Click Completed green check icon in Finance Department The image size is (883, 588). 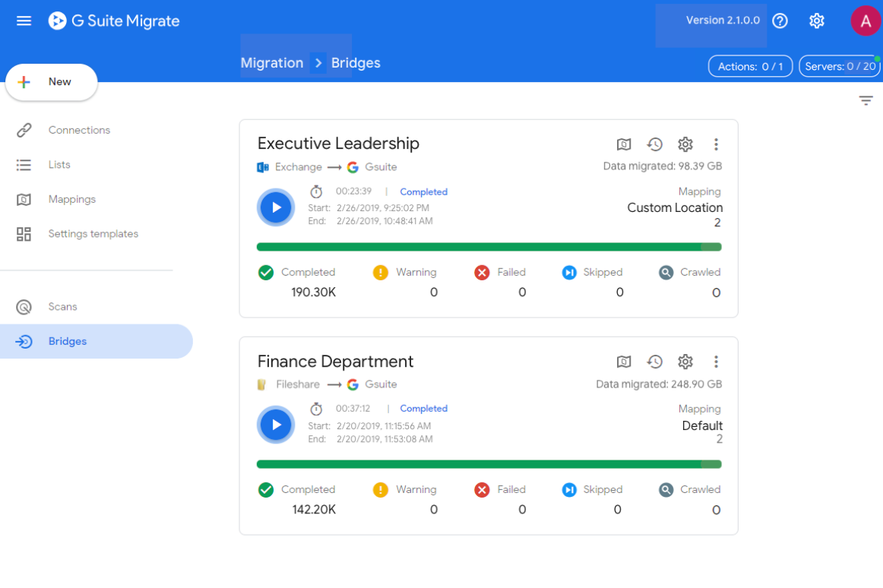pyautogui.click(x=266, y=490)
